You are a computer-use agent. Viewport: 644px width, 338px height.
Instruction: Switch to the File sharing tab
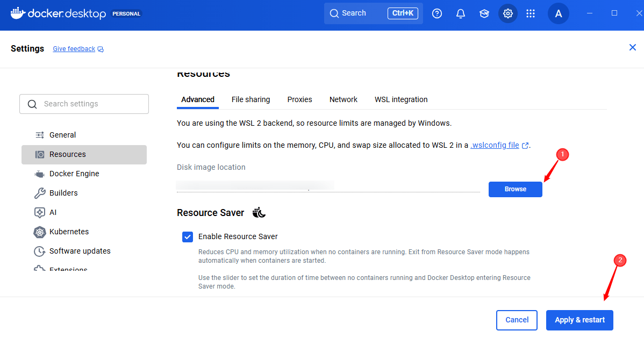click(x=251, y=99)
